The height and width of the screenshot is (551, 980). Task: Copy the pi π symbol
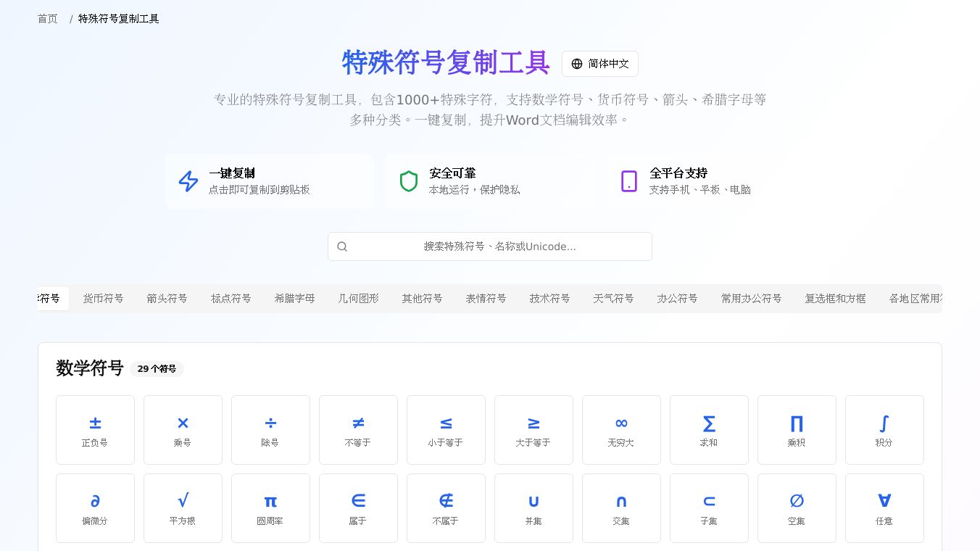270,508
